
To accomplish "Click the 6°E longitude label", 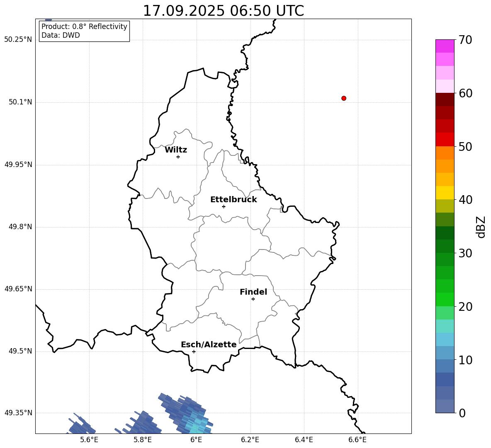I will (x=196, y=440).
